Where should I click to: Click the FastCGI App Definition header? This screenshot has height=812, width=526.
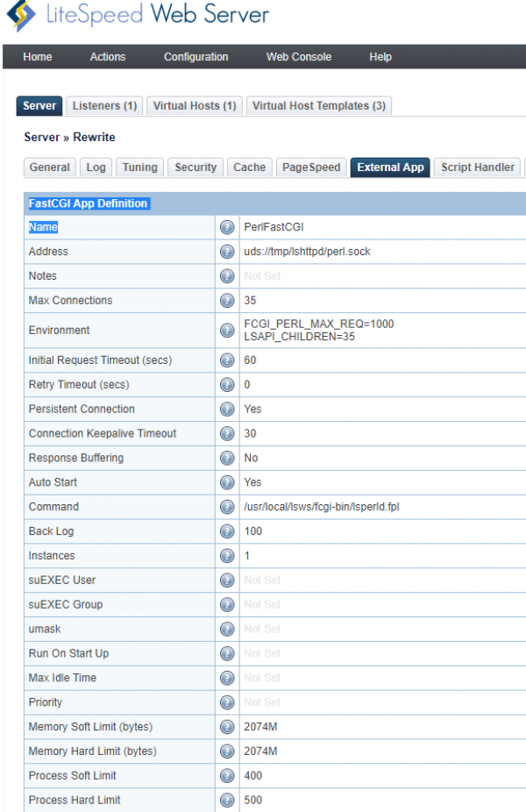coord(88,203)
